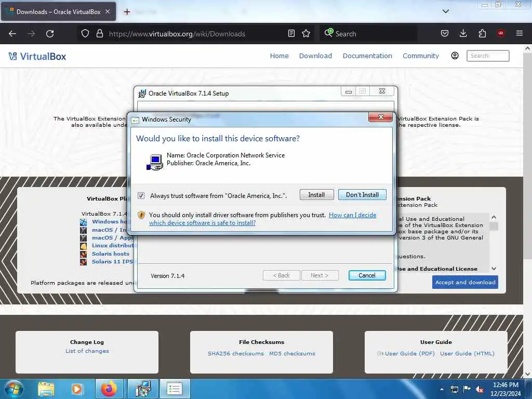
Task: Open the Solaris hosts download link
Action: 111,254
